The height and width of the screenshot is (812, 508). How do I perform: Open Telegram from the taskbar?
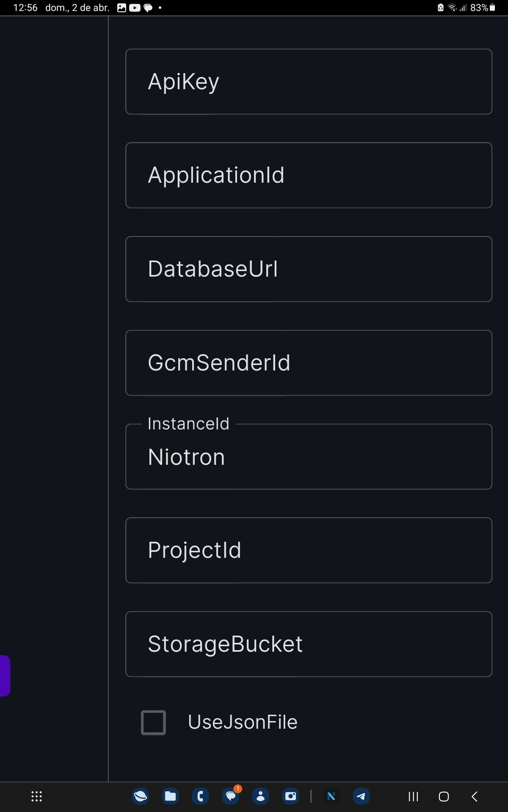(361, 796)
